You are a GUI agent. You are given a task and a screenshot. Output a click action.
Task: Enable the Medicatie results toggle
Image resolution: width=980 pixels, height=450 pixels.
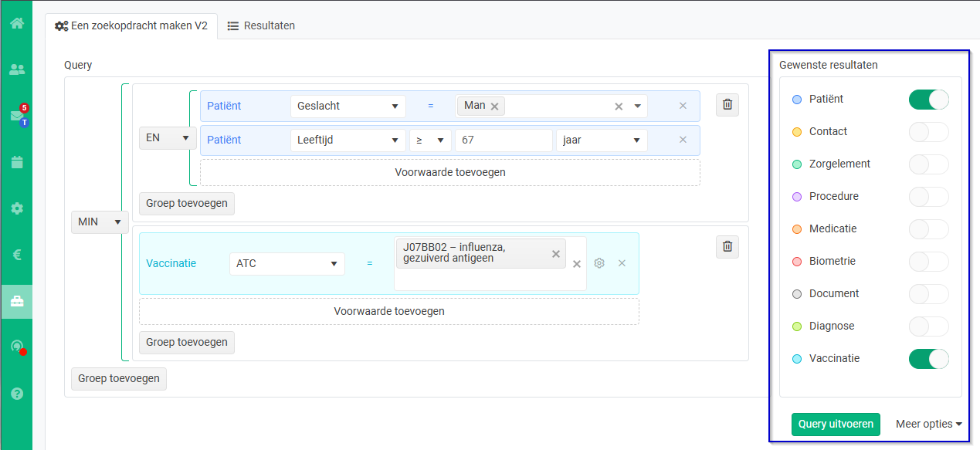click(x=928, y=229)
